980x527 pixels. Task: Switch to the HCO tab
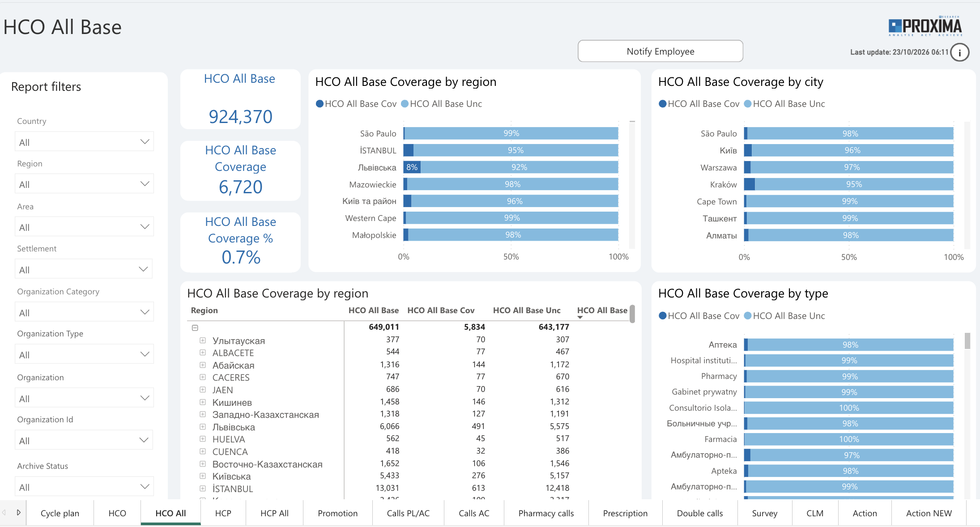(x=117, y=513)
